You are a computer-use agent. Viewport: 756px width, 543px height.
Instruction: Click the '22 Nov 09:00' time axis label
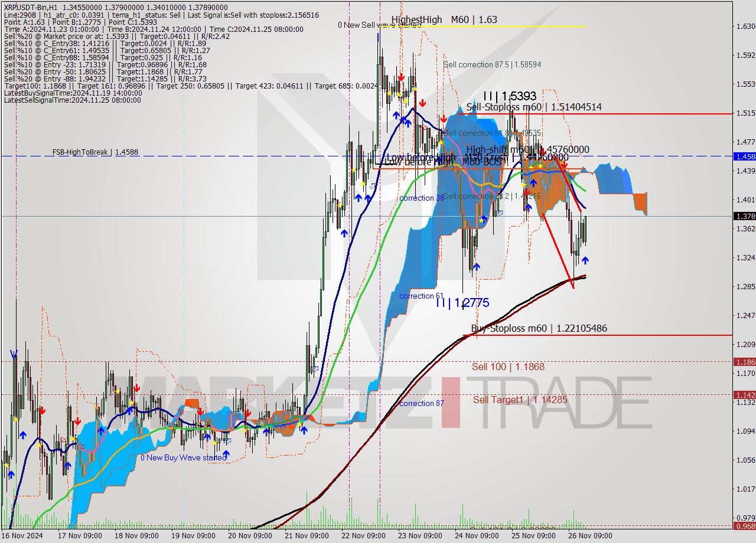[363, 536]
